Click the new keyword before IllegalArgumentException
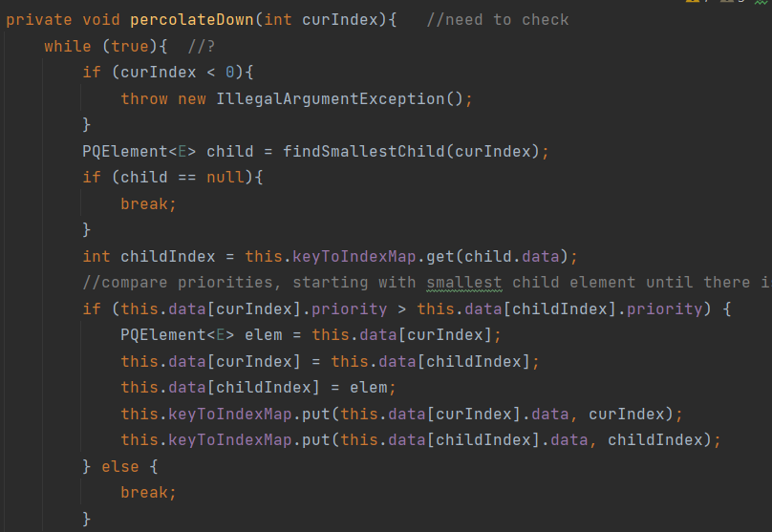The height and width of the screenshot is (532, 772). tap(192, 98)
